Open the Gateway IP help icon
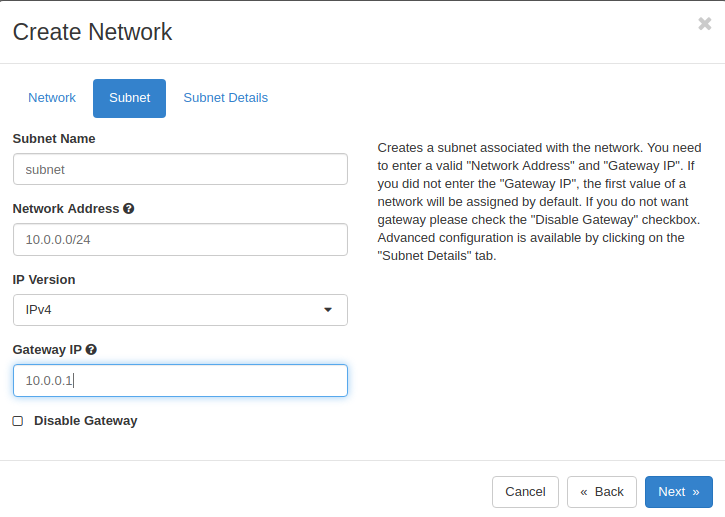Image resolution: width=725 pixels, height=517 pixels. tap(91, 350)
